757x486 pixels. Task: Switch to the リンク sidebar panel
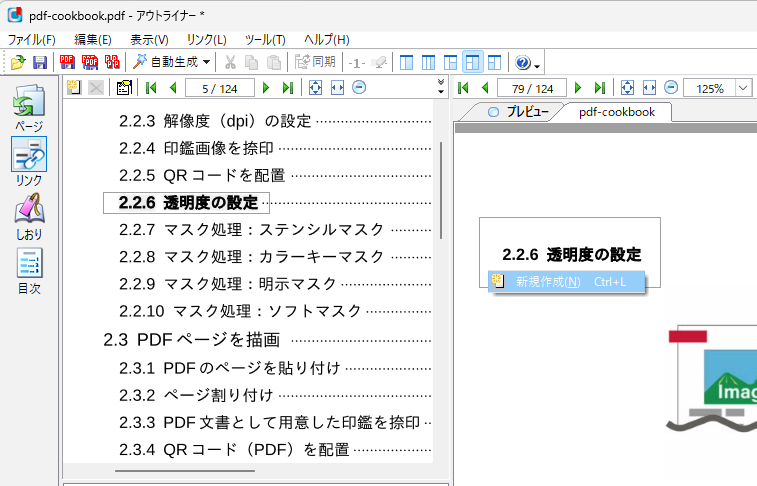pyautogui.click(x=29, y=162)
